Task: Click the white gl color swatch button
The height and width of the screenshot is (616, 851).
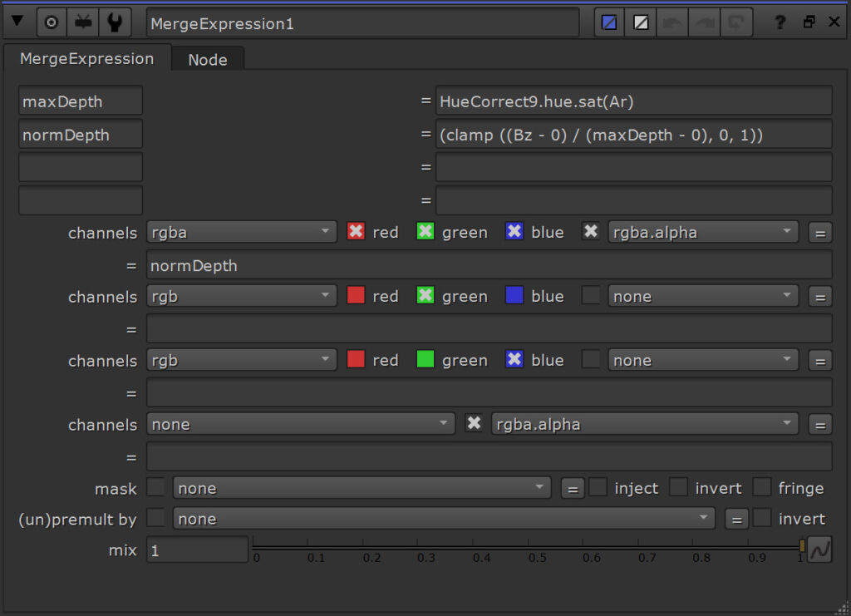Action: pos(641,22)
